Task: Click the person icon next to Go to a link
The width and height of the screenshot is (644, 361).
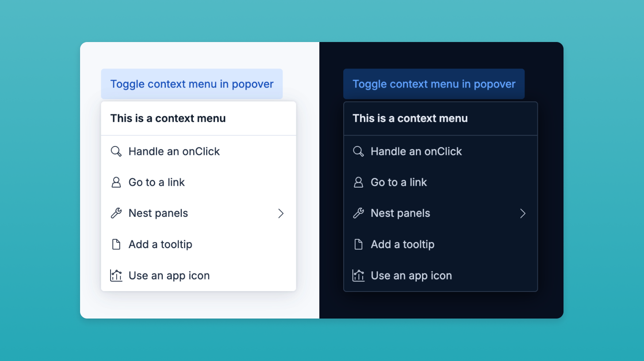Action: [x=116, y=182]
